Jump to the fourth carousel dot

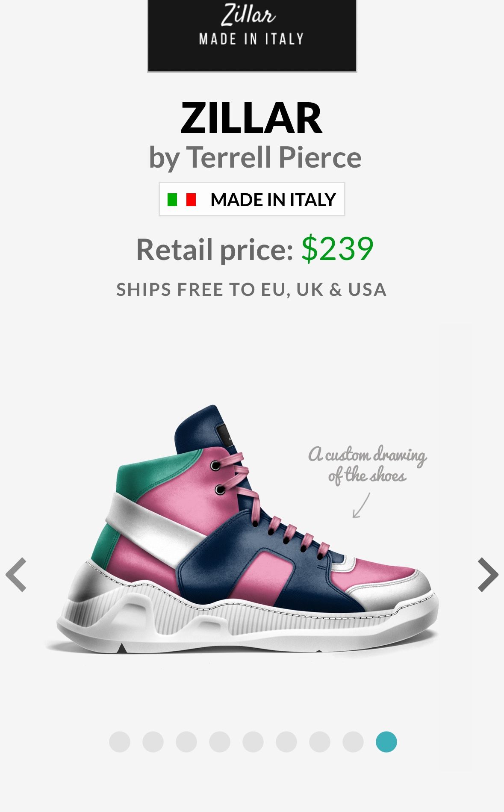220,741
